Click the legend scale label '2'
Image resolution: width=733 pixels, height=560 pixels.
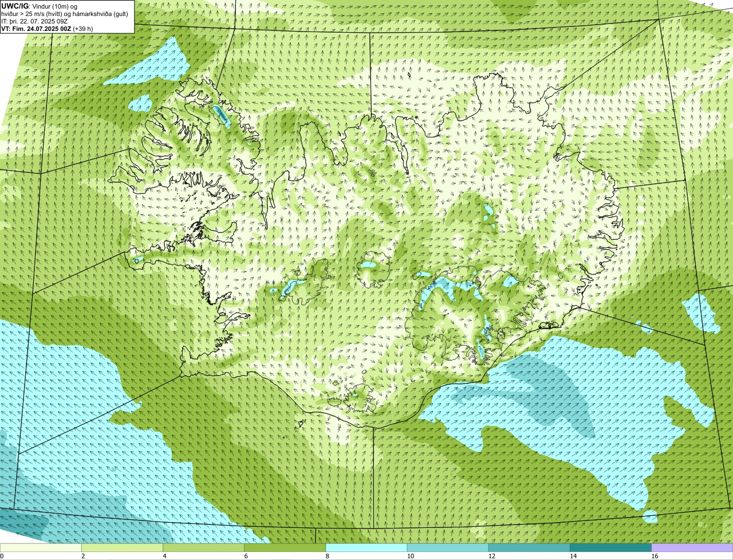[83, 556]
